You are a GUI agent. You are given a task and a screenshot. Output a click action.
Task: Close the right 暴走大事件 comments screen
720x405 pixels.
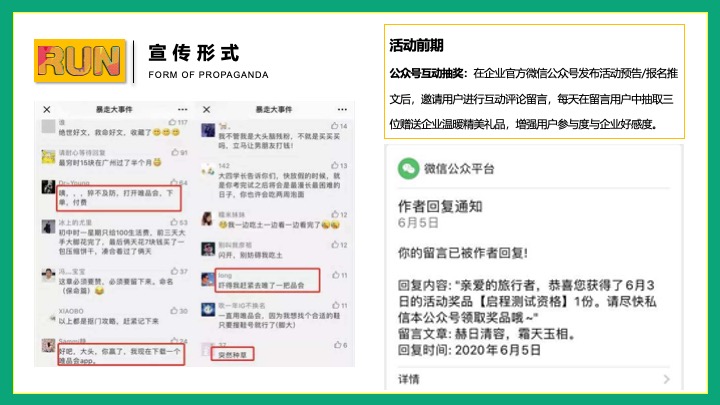coord(207,109)
